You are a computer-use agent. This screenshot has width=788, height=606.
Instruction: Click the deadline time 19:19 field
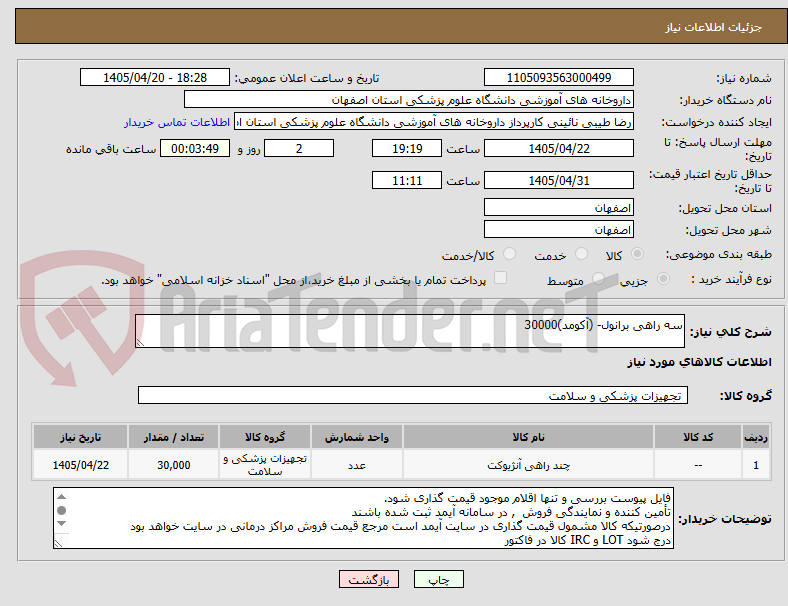pyautogui.click(x=407, y=148)
